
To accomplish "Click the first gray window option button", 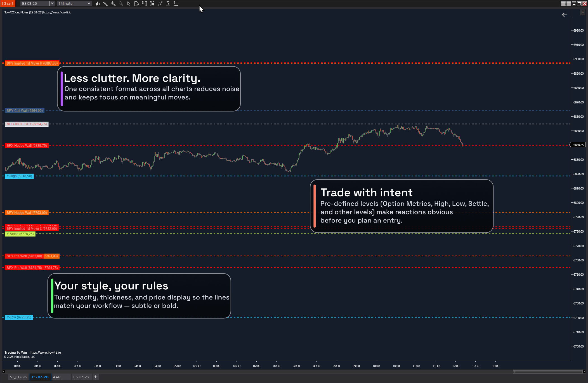I will (563, 4).
